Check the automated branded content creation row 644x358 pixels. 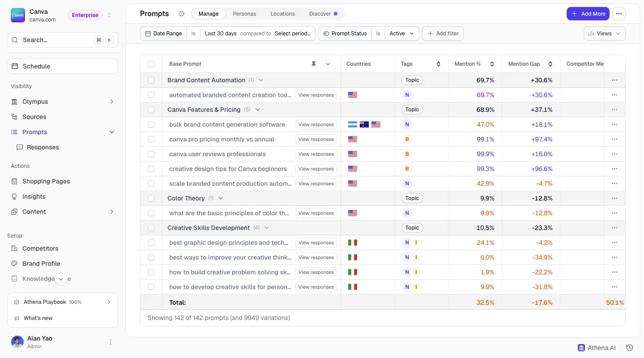point(151,95)
